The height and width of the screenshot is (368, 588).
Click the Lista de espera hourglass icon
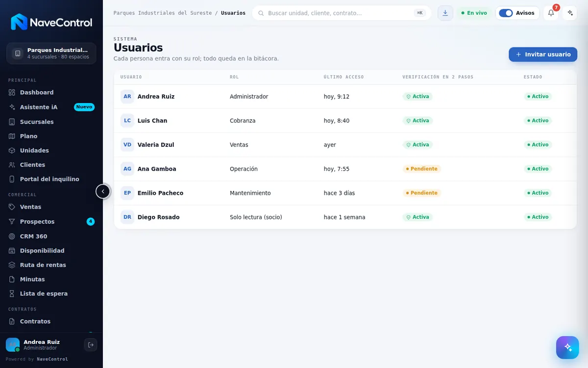click(12, 293)
